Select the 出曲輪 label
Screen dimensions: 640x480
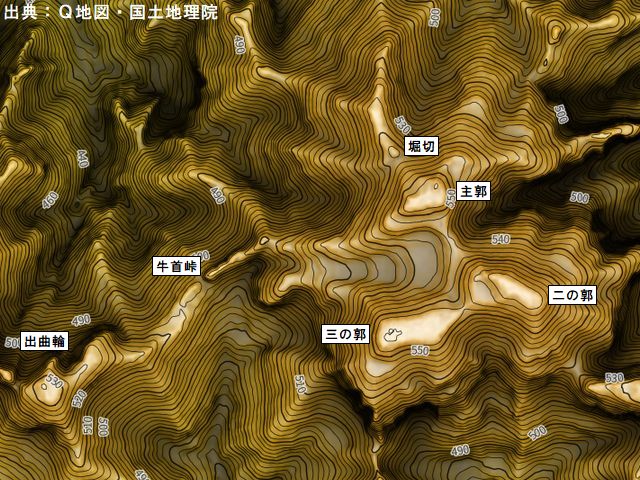tap(45, 340)
